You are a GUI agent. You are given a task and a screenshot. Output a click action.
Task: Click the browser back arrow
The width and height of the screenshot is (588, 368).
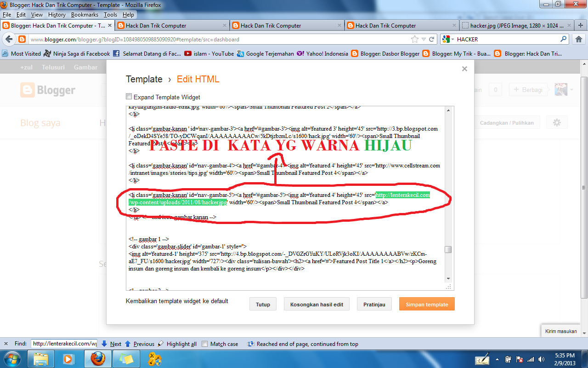click(8, 40)
